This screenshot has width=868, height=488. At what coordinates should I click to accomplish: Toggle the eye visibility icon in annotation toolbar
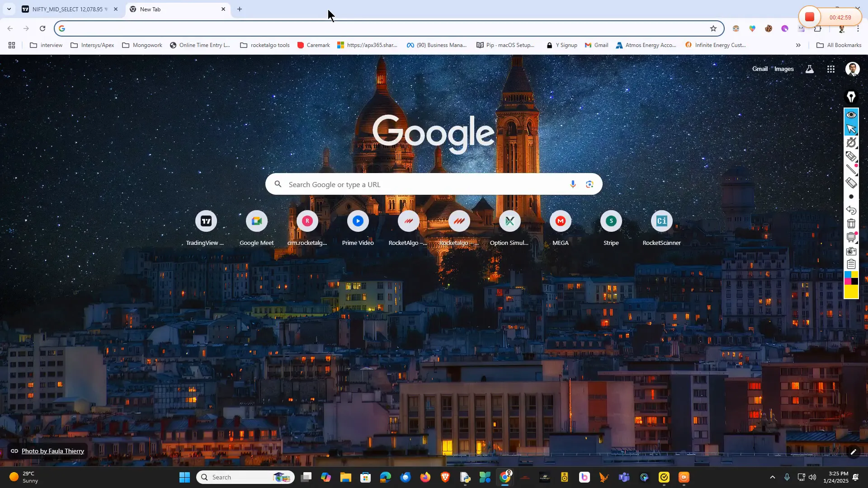point(851,115)
